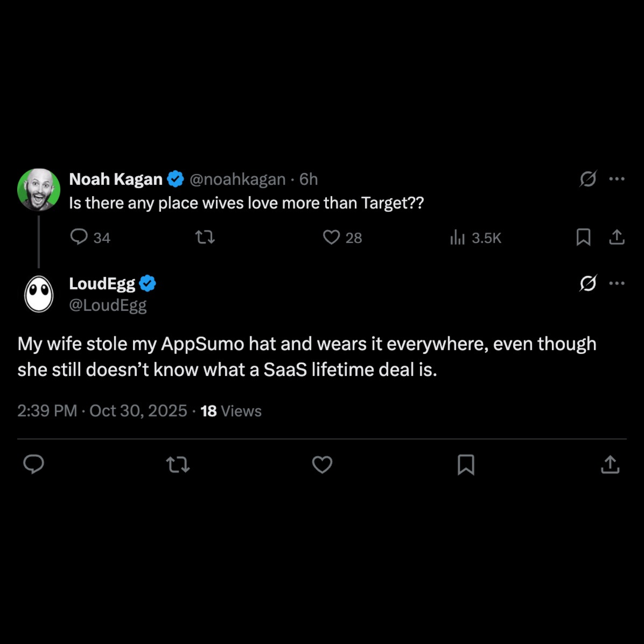
Task: Like Noah Kagan's tweet with 28 likes
Action: pyautogui.click(x=342, y=237)
